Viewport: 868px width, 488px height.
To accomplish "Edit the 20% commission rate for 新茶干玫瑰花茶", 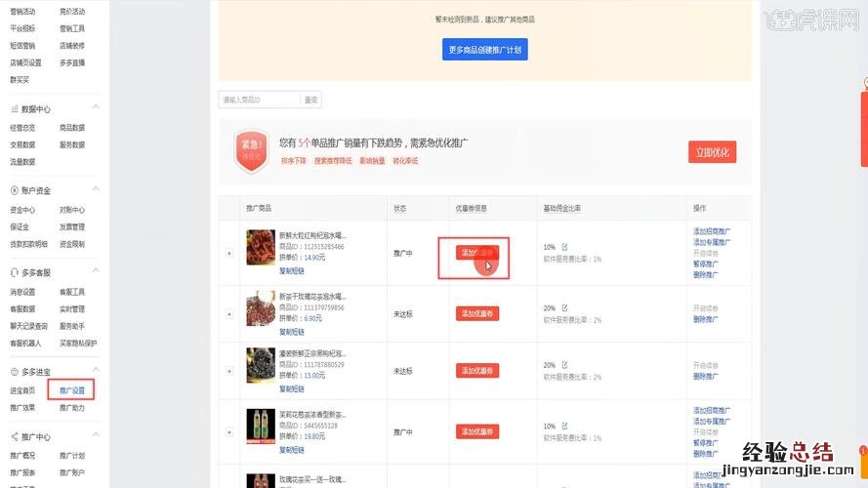I will (x=564, y=307).
